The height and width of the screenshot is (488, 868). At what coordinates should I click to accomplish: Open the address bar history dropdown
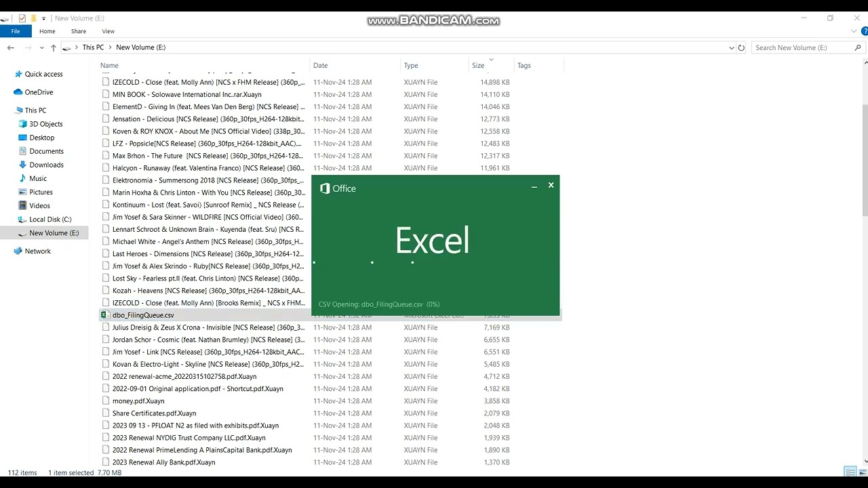tap(731, 47)
